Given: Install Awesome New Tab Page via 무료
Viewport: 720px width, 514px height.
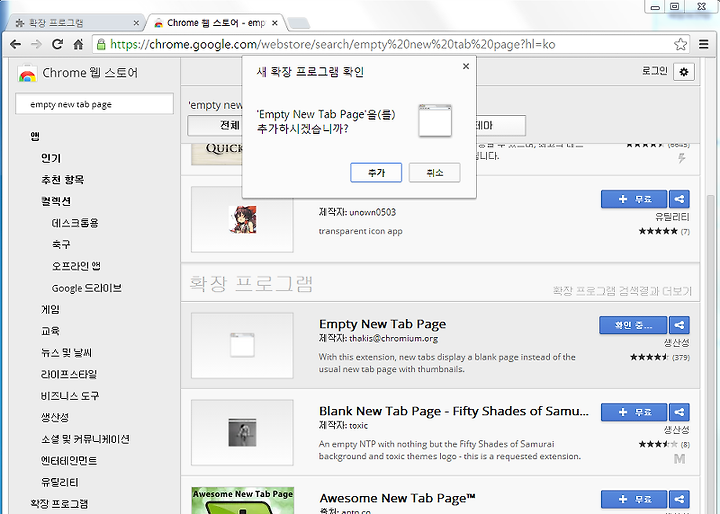Looking at the screenshot, I should coord(634,499).
